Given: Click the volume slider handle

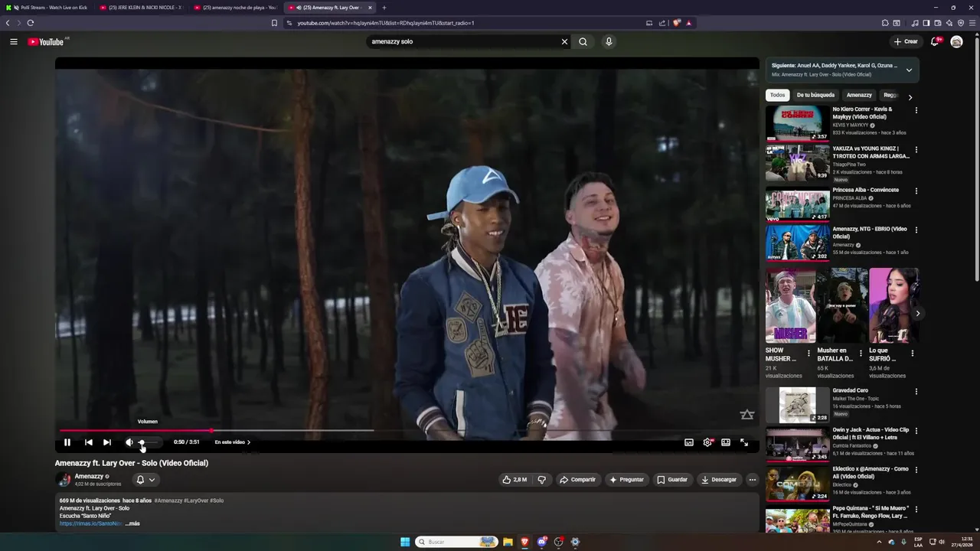Looking at the screenshot, I should tap(142, 442).
